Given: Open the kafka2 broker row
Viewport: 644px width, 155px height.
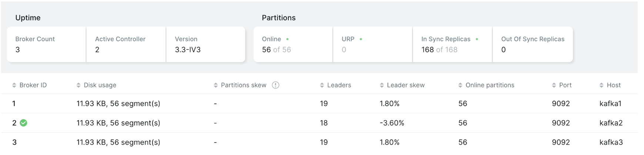Looking at the screenshot, I should (611, 123).
